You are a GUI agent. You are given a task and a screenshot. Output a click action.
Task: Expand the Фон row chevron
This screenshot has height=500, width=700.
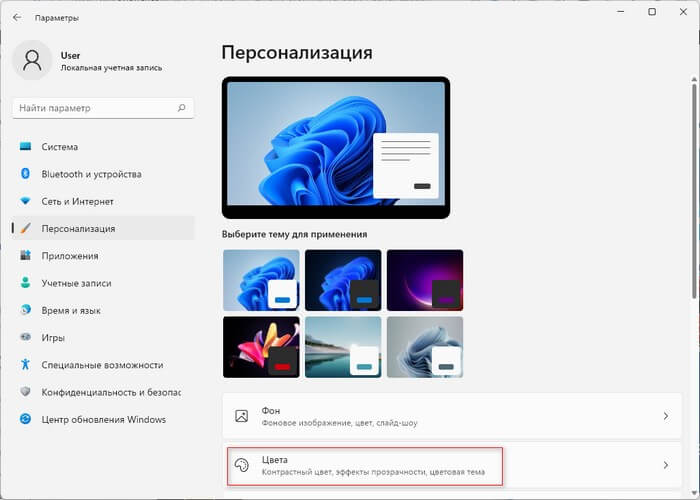point(666,416)
